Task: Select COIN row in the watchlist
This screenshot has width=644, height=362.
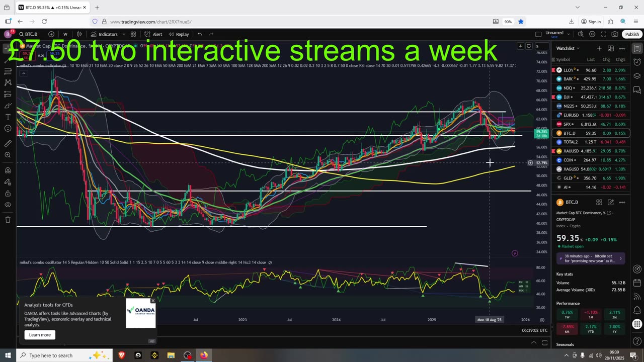Action: [591, 160]
